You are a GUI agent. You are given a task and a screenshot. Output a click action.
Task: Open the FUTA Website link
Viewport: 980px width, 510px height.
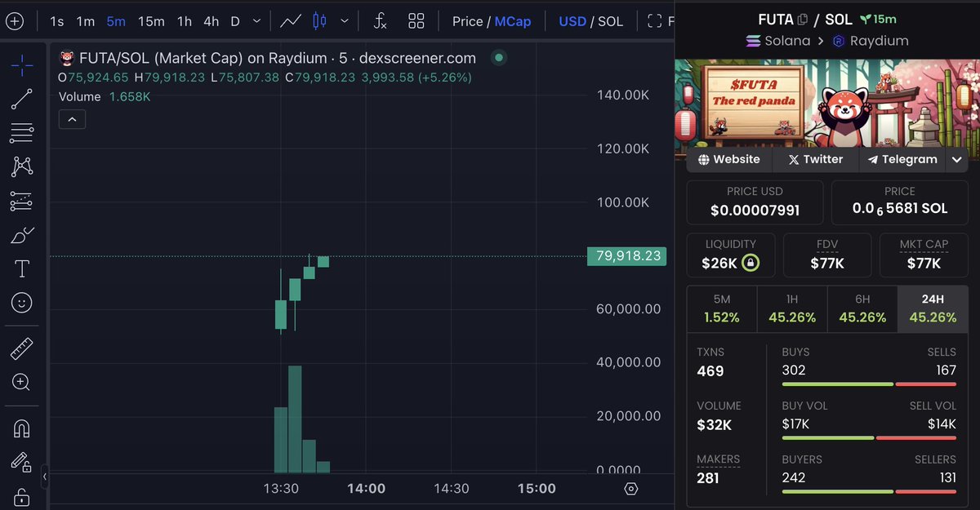pos(728,159)
